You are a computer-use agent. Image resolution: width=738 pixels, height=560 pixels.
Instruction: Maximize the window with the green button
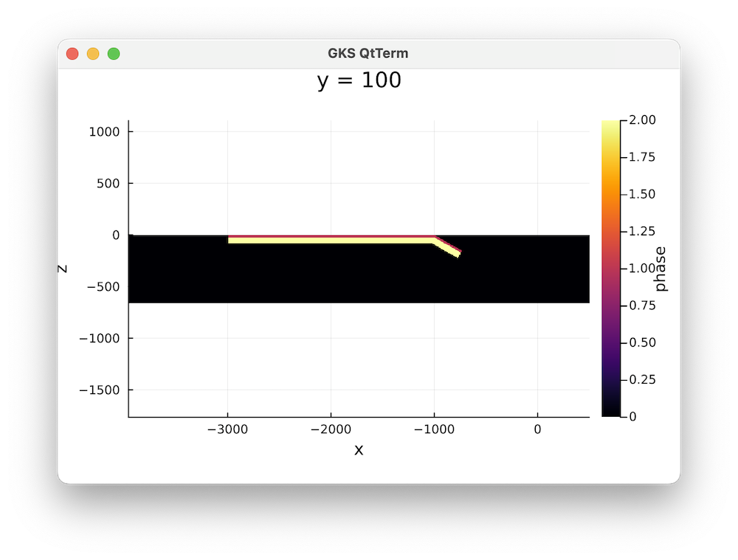point(114,54)
